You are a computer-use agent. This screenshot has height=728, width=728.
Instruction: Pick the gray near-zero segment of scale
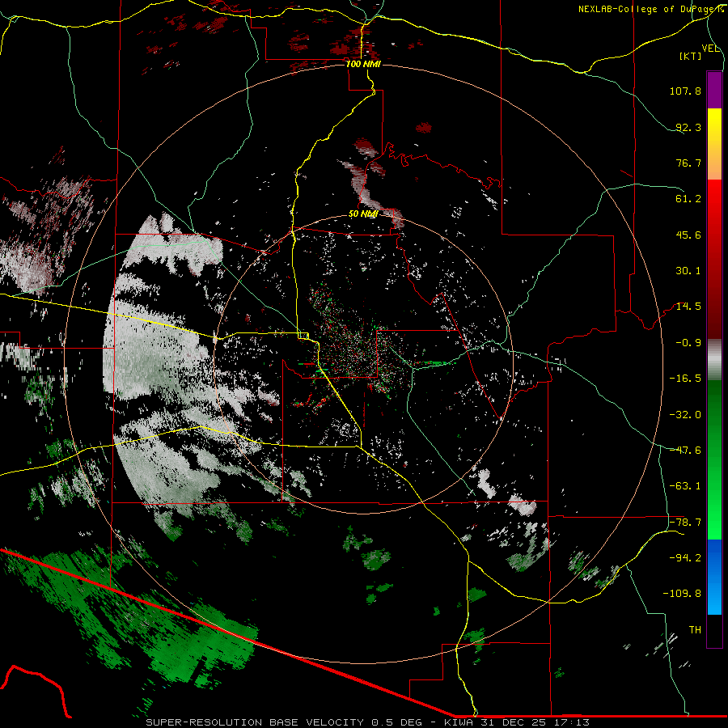tap(714, 360)
